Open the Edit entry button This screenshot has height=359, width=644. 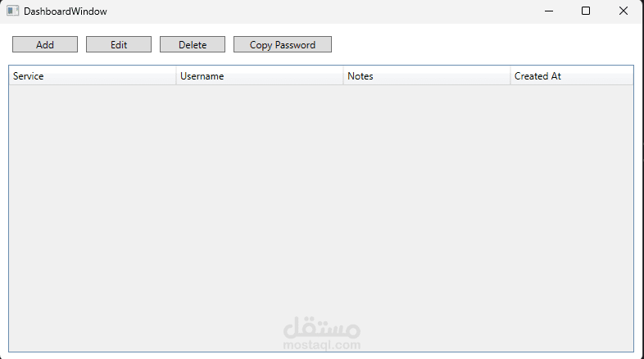coord(119,44)
